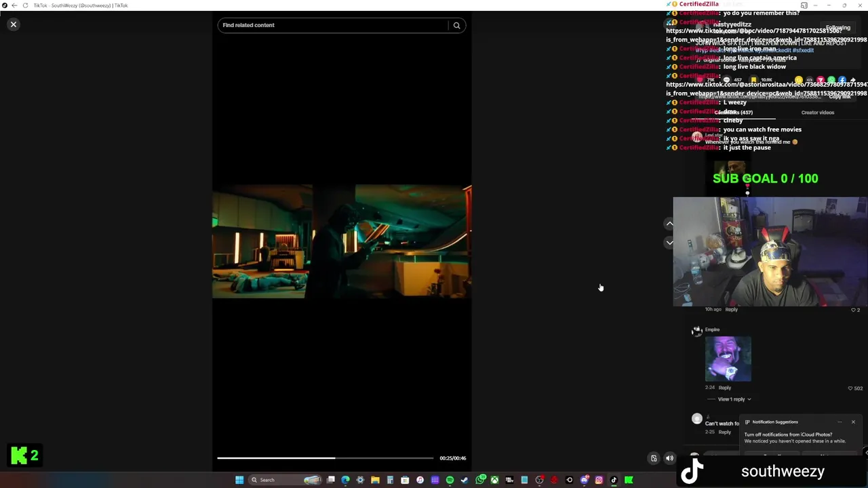Open the green Kick app on taskbar
The height and width of the screenshot is (488, 868).
pyautogui.click(x=628, y=480)
